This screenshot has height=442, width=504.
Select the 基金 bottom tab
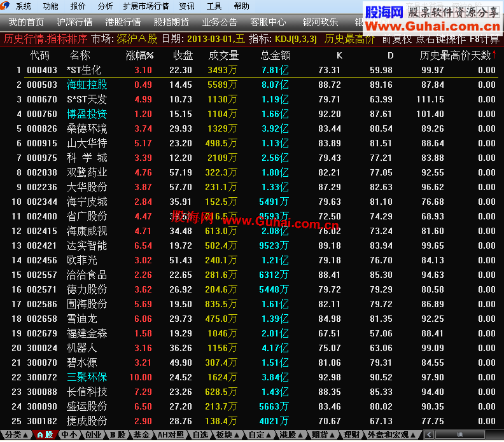click(x=141, y=435)
